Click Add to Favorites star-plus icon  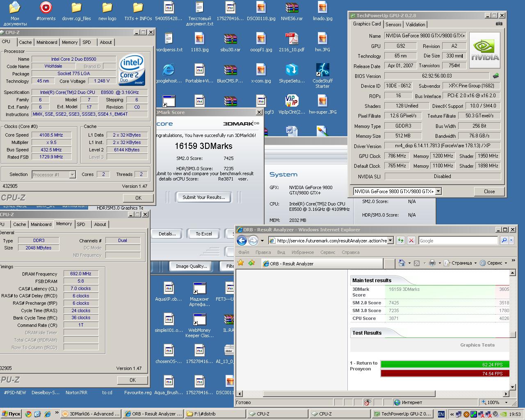point(251,263)
